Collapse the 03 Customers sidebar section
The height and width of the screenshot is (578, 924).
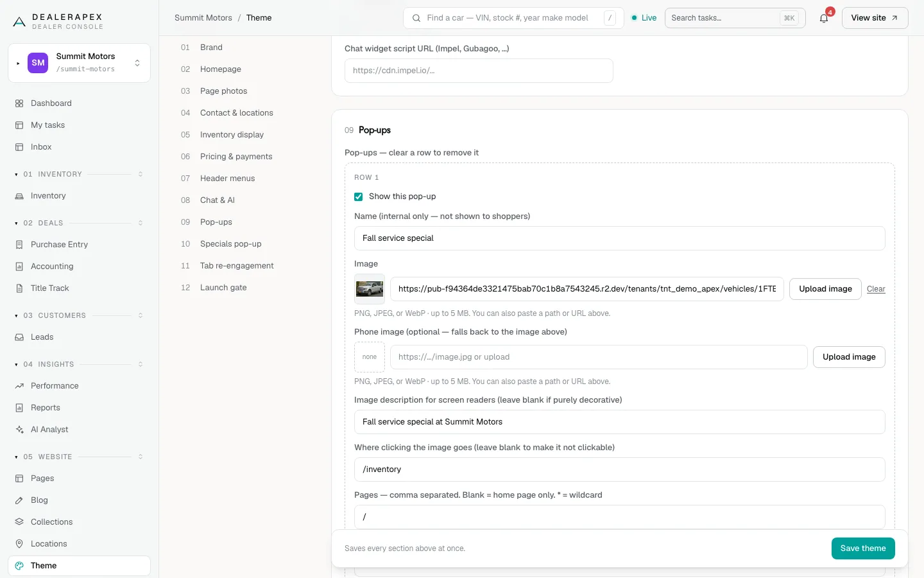coord(79,315)
